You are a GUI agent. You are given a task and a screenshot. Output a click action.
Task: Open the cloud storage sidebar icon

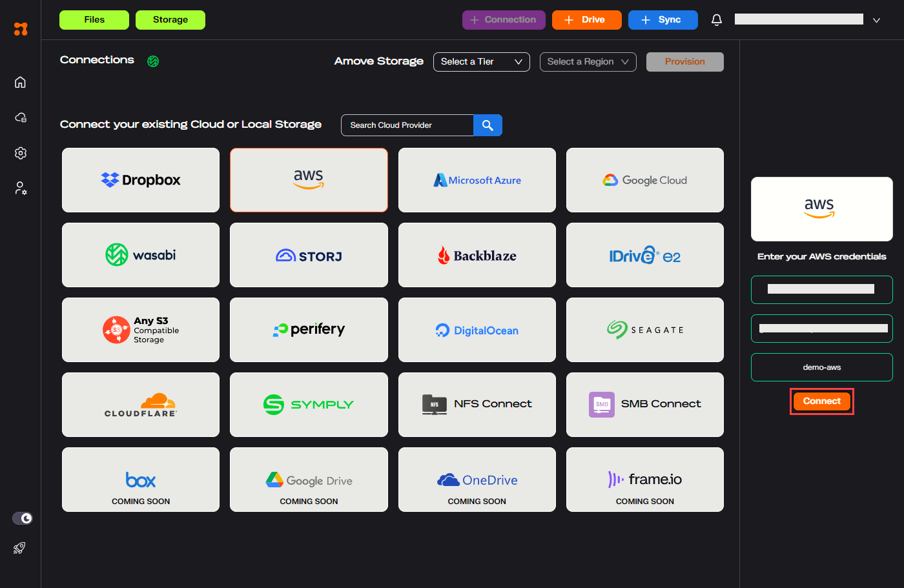click(21, 117)
